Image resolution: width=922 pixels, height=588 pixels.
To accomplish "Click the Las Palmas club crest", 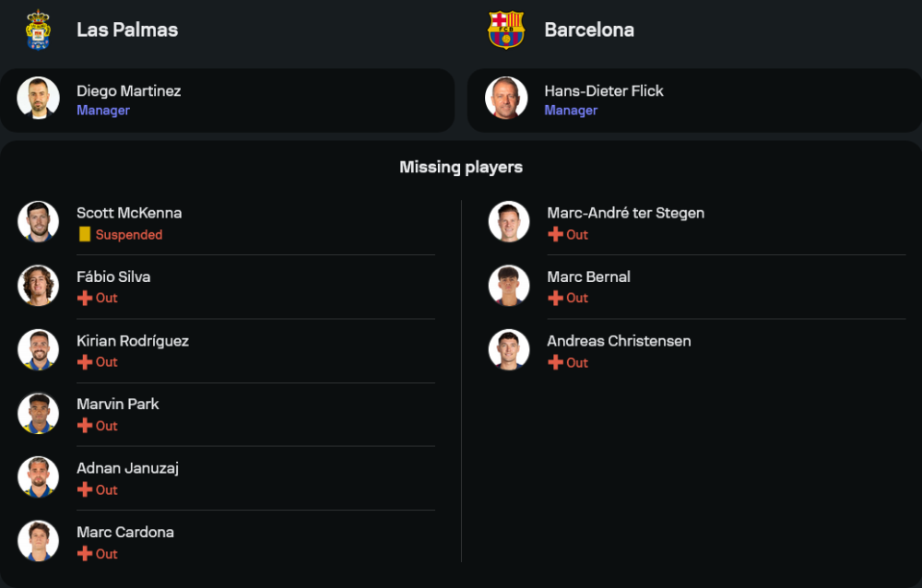I will point(38,29).
